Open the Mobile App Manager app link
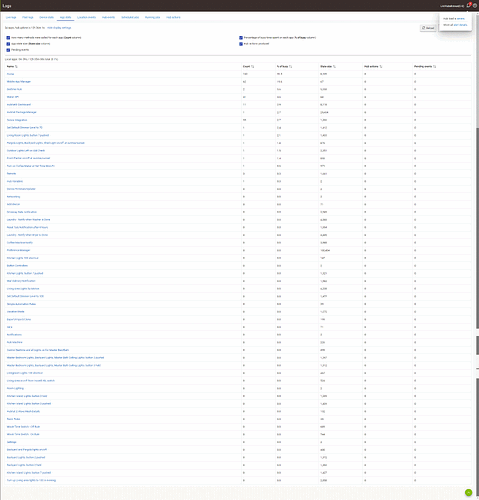479x500 pixels. (x=19, y=82)
